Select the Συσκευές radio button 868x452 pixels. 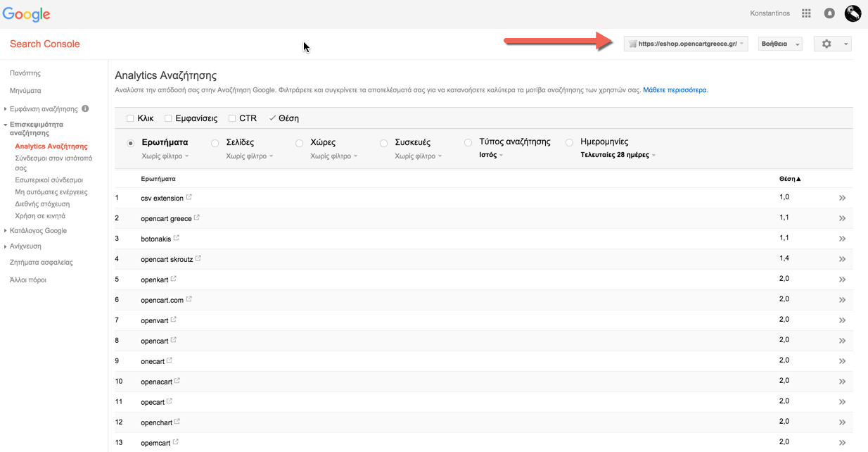tap(383, 143)
